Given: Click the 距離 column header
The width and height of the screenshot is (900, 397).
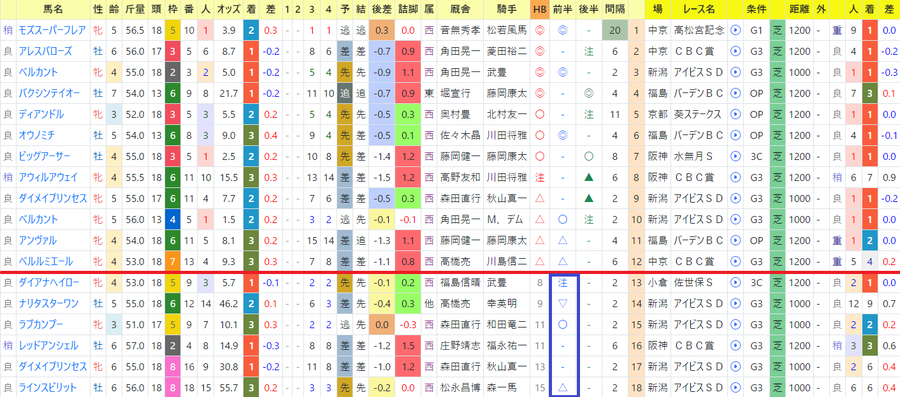Looking at the screenshot, I should pos(800,9).
